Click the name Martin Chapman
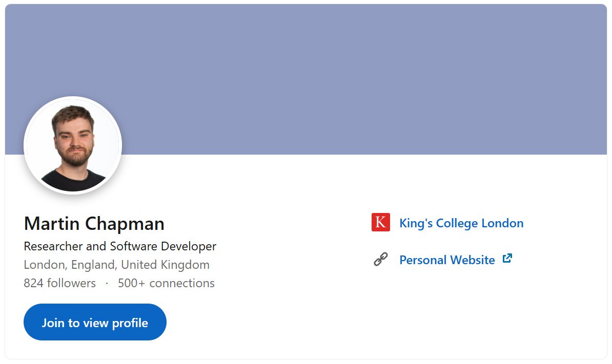Screen dimensions: 612x364 94,224
